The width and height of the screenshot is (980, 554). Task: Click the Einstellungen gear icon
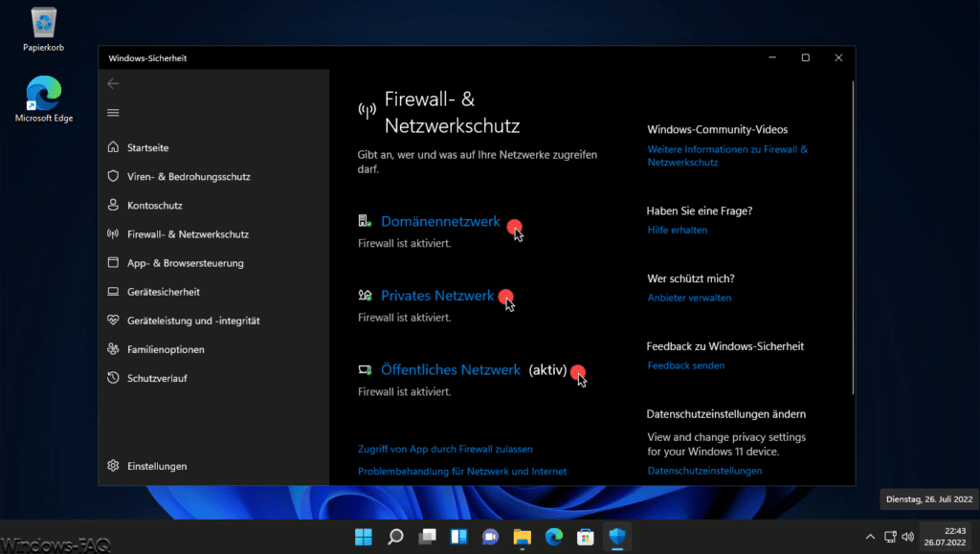113,465
